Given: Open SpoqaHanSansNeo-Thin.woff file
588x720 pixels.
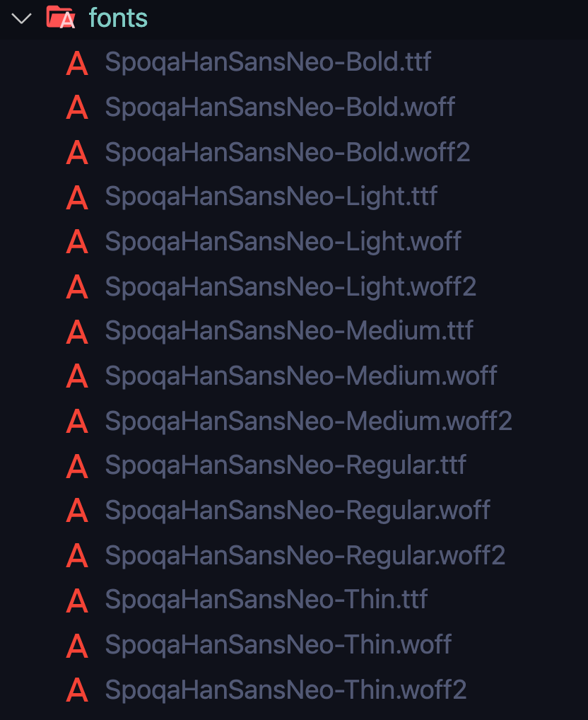Looking at the screenshot, I should pos(278,645).
